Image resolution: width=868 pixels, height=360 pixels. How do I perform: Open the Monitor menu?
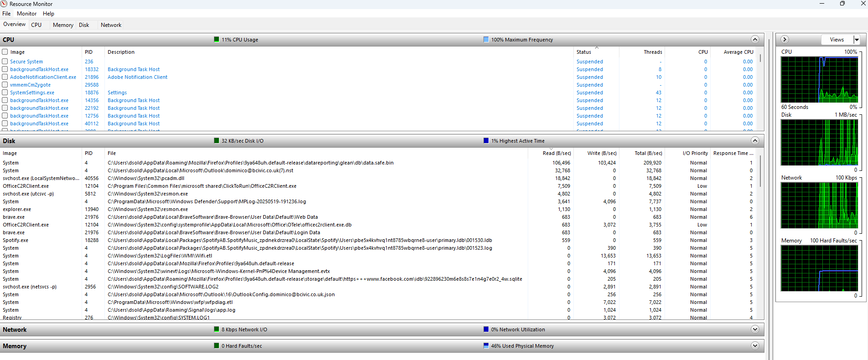pos(26,14)
